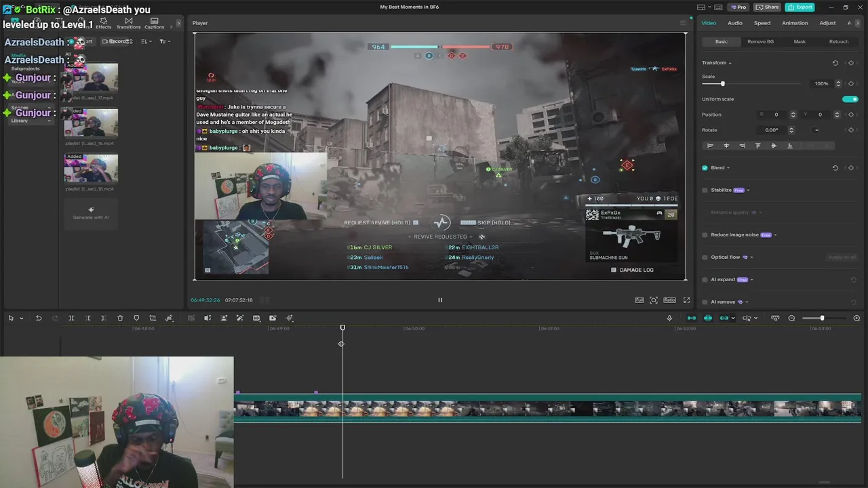The image size is (868, 488).
Task: Delete the selected clip with trash icon
Action: point(120,318)
